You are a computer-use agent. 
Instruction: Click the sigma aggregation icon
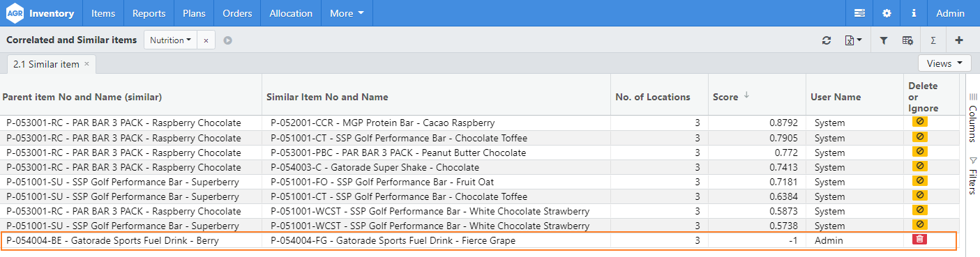[x=933, y=40]
